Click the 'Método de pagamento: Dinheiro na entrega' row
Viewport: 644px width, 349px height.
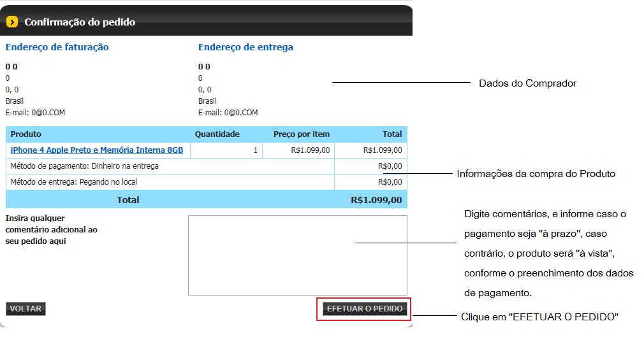coord(85,166)
